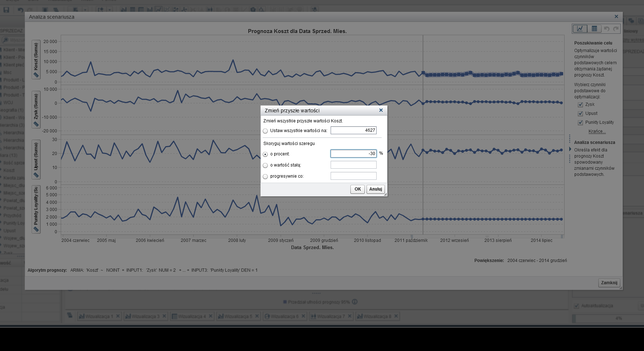
Task: Click the Punkty Loyality axis measure button
Action: (36, 210)
